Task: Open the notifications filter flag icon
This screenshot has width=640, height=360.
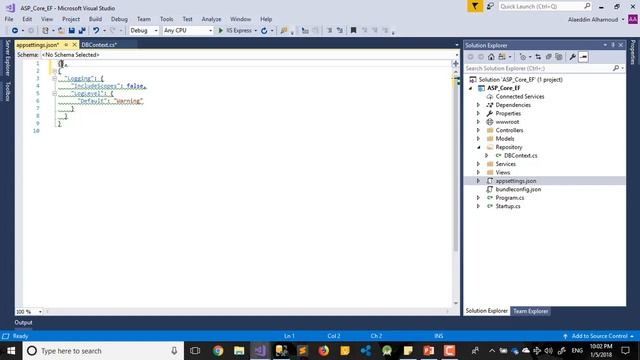Action: (475, 6)
